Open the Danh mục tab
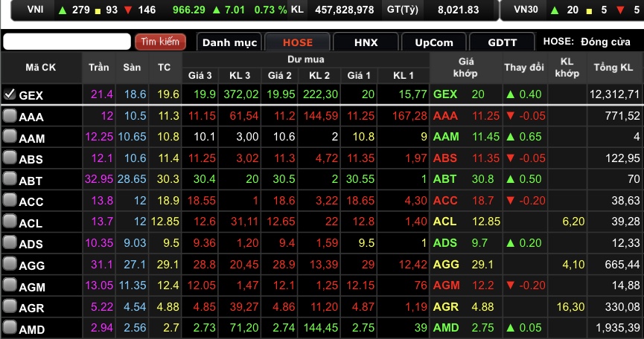 point(229,42)
